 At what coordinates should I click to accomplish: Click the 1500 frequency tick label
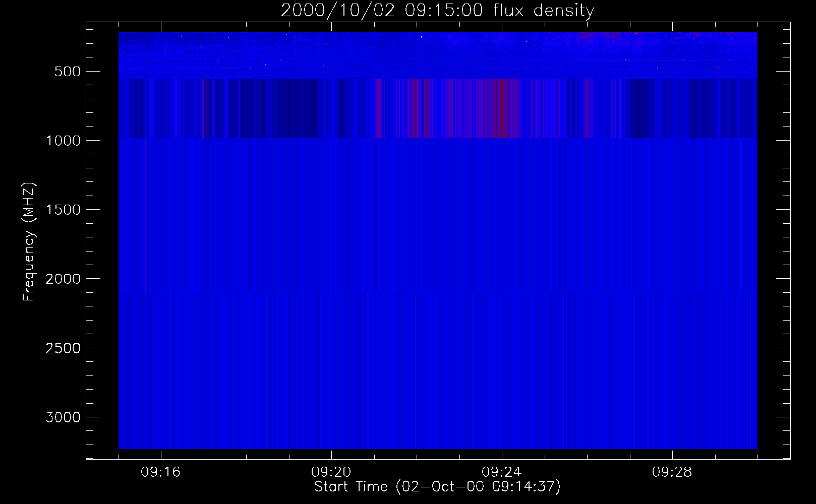tap(63, 210)
